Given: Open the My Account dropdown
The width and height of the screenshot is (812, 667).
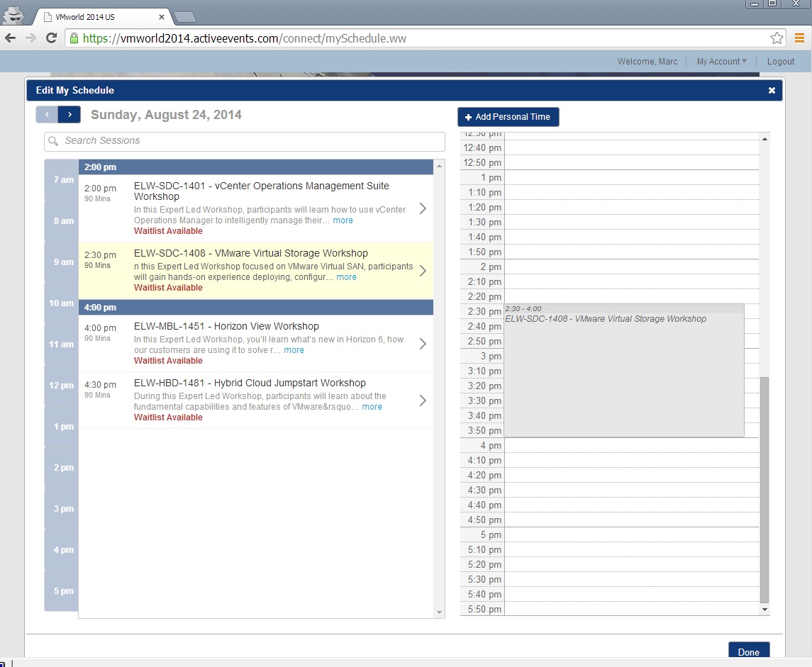Looking at the screenshot, I should pos(721,62).
